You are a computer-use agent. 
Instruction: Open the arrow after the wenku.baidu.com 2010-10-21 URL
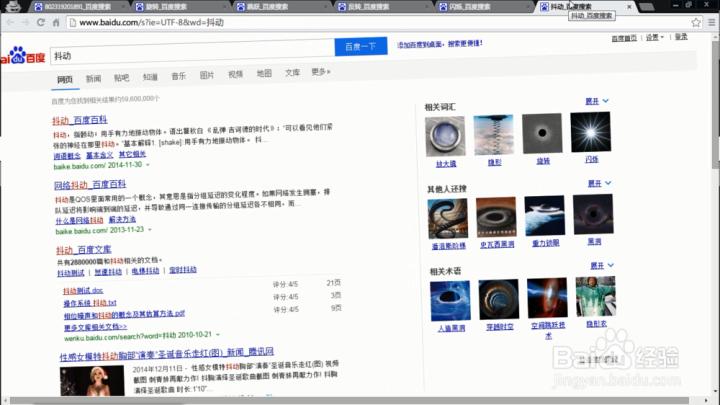(218, 334)
